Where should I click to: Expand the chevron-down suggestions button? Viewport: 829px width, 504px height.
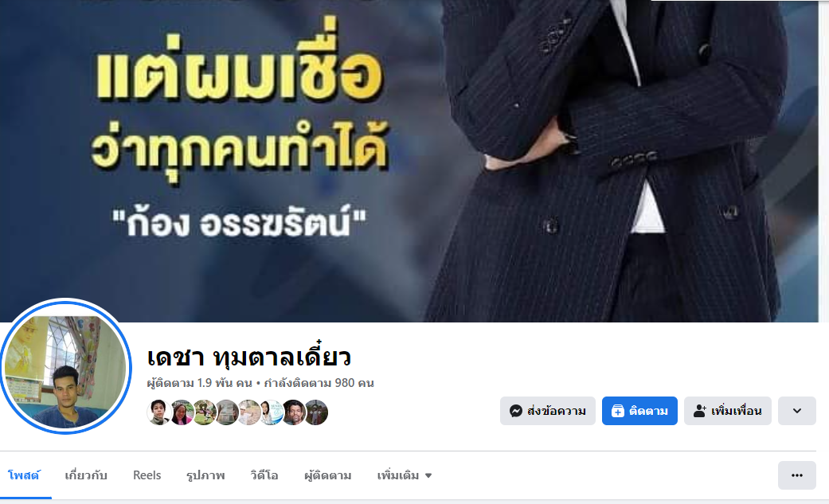pyautogui.click(x=797, y=411)
